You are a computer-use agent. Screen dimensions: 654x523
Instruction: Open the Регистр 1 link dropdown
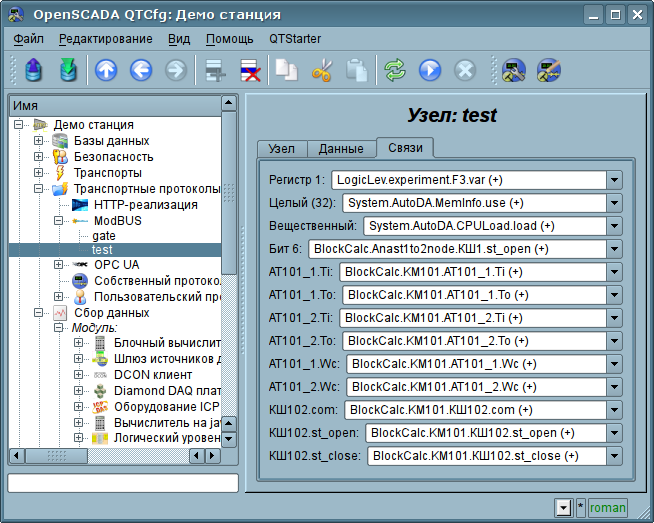click(615, 180)
